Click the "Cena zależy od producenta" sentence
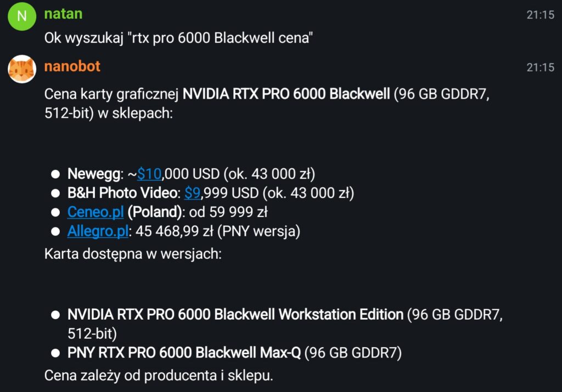562x392 pixels. pyautogui.click(x=158, y=376)
